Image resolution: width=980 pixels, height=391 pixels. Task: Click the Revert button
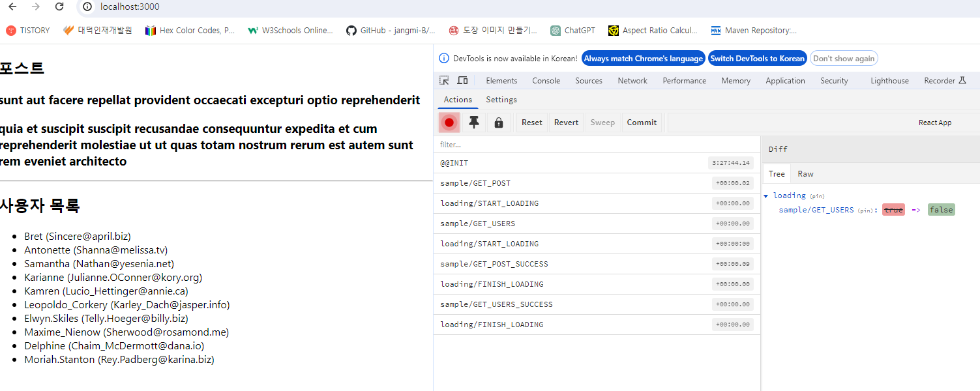coord(566,123)
